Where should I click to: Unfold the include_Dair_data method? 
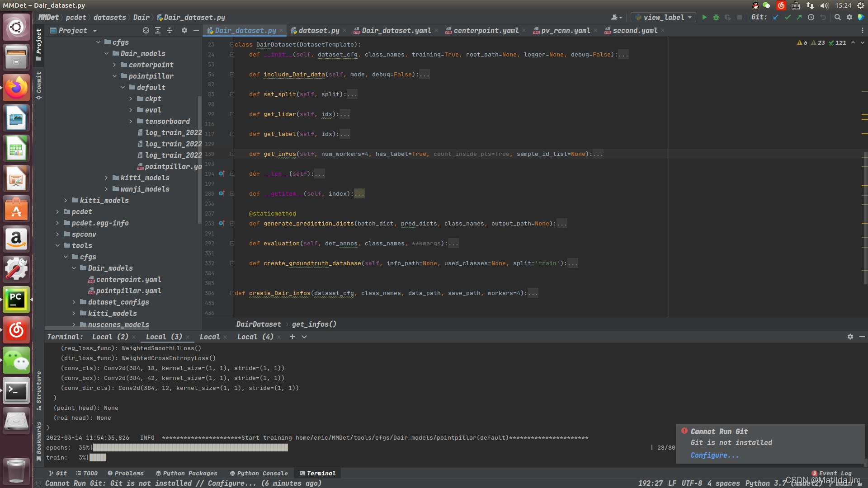coord(232,75)
